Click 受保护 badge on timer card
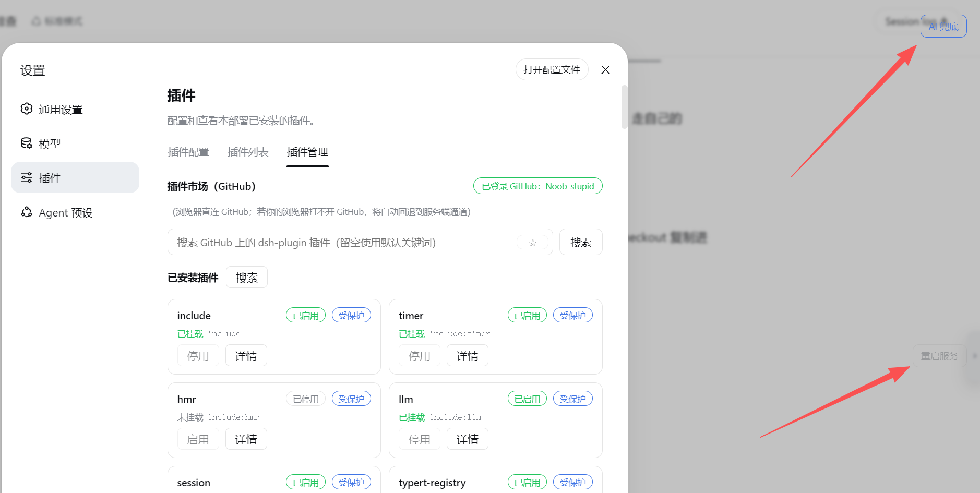 tap(573, 315)
